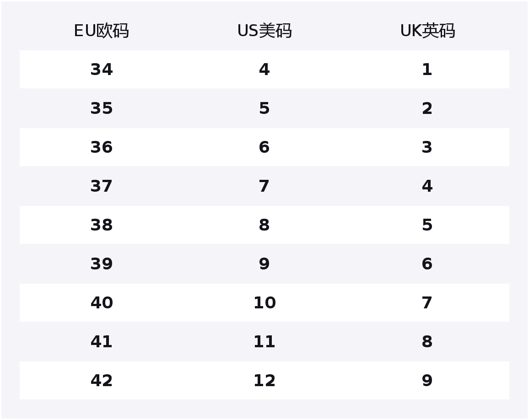Click UK size 6 cell

427,264
